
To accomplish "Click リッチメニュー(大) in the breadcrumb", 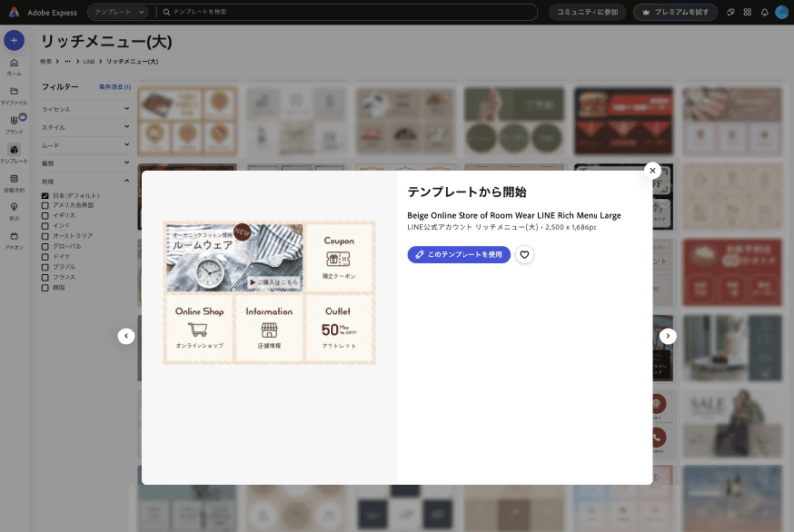I will tap(132, 61).
